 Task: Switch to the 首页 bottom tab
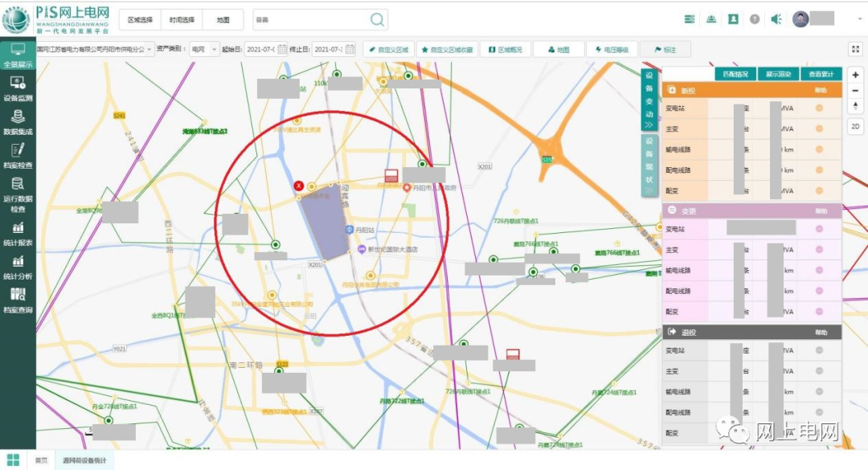42,460
